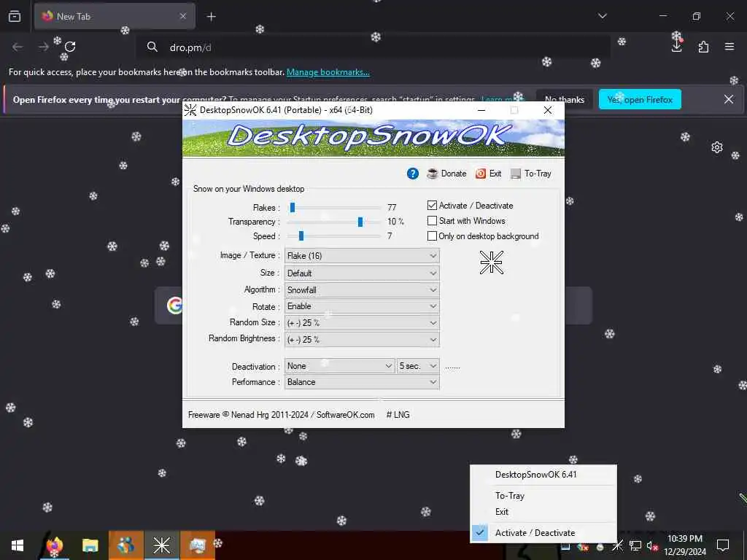This screenshot has width=747, height=560.
Task: Dismiss the Firefox startup notification bar
Action: [x=729, y=99]
